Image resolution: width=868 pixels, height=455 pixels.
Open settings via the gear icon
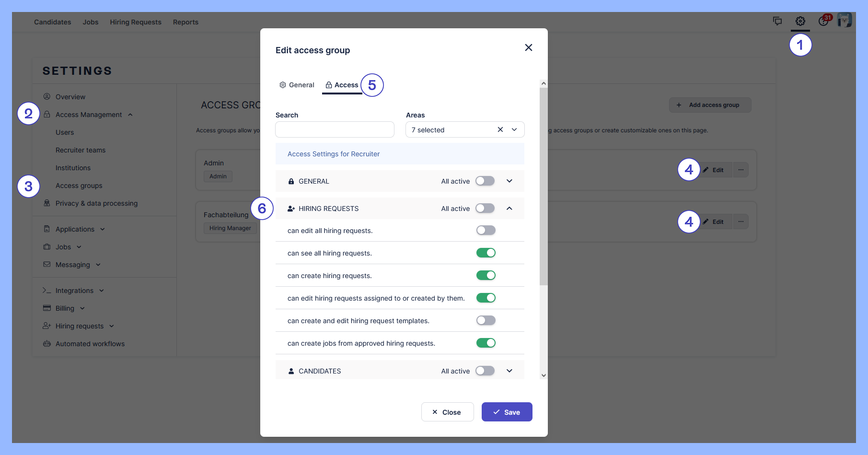point(800,22)
